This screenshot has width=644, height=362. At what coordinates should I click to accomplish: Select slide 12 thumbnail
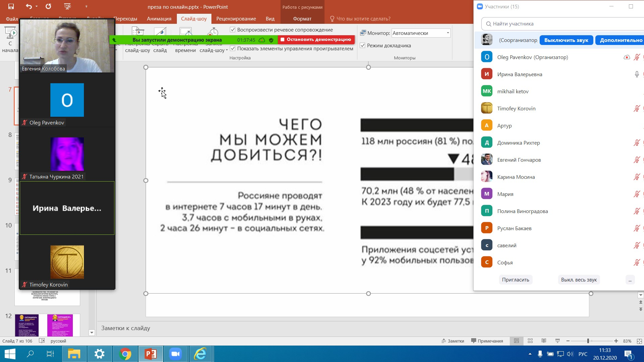47,325
